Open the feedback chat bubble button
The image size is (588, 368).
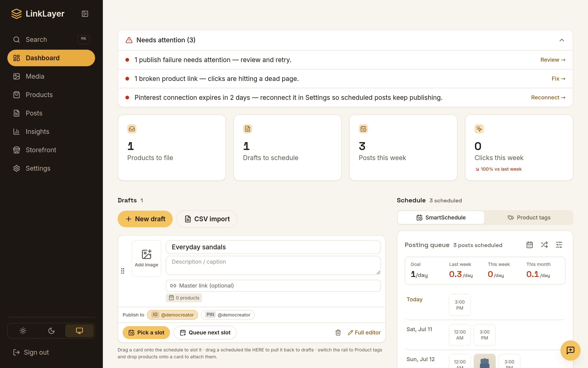[570, 351]
